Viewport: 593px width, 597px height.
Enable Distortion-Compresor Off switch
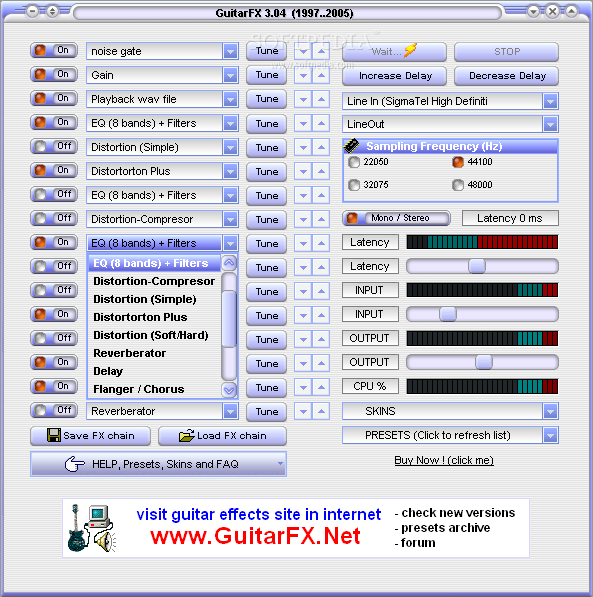tap(54, 218)
